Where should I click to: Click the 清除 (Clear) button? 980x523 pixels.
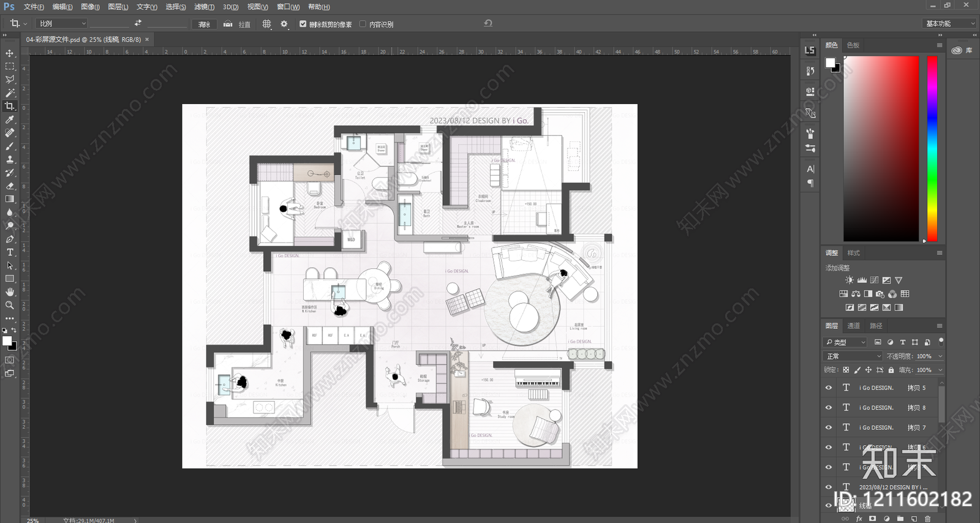(x=204, y=24)
